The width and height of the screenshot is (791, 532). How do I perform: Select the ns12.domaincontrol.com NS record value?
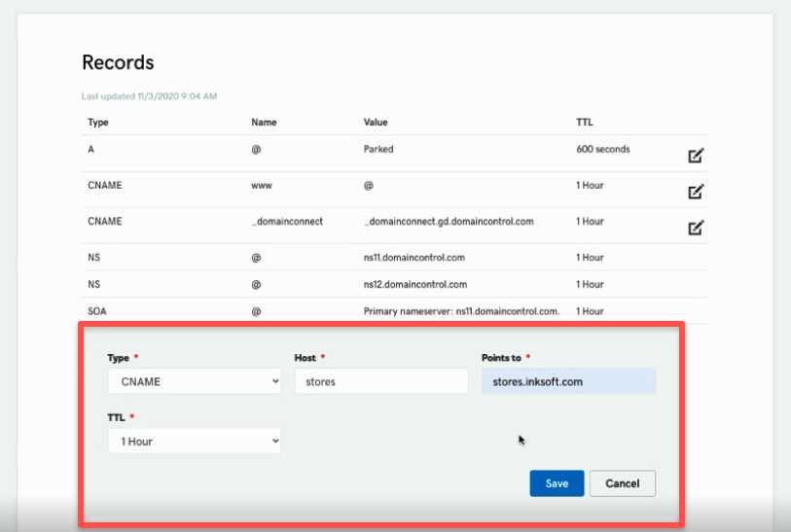pos(415,285)
